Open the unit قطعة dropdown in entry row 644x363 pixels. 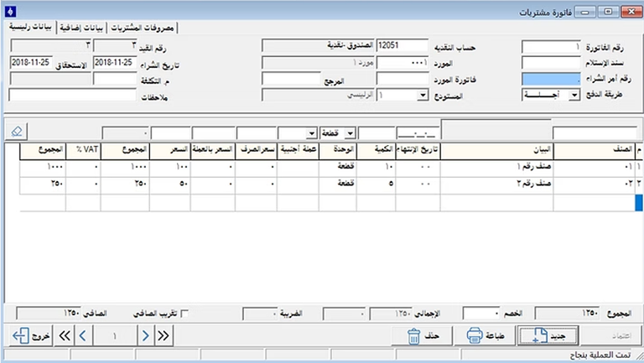click(350, 133)
